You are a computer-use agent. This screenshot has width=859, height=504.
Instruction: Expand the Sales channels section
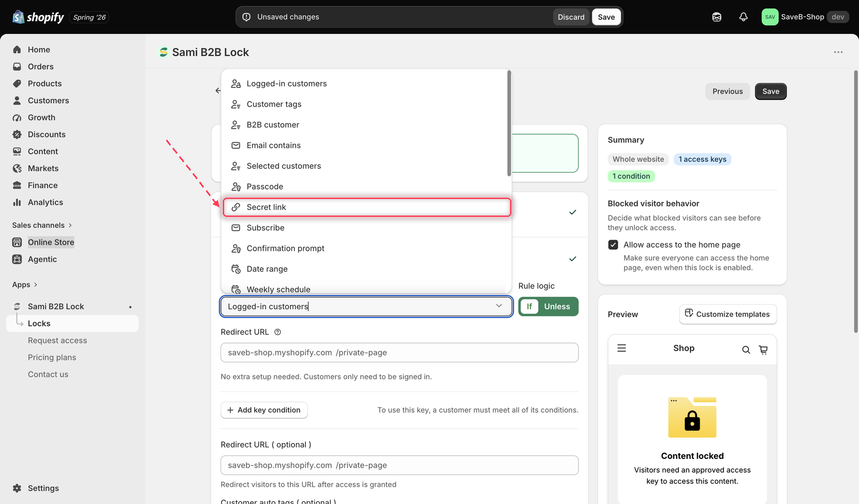coord(42,225)
